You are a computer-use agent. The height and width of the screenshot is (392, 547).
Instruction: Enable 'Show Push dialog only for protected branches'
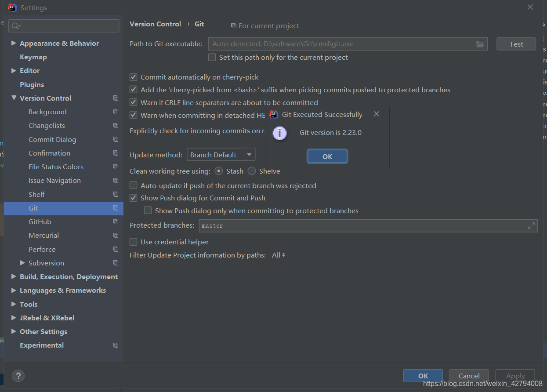point(148,211)
